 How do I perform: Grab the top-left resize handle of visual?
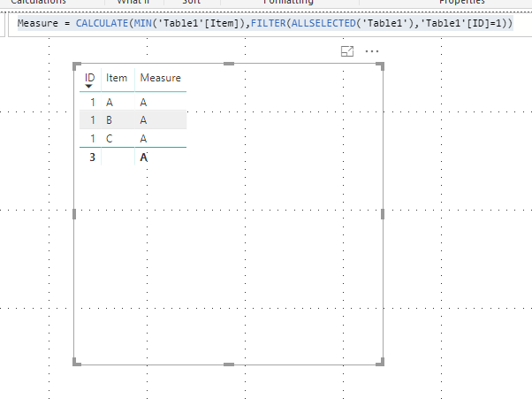77,65
